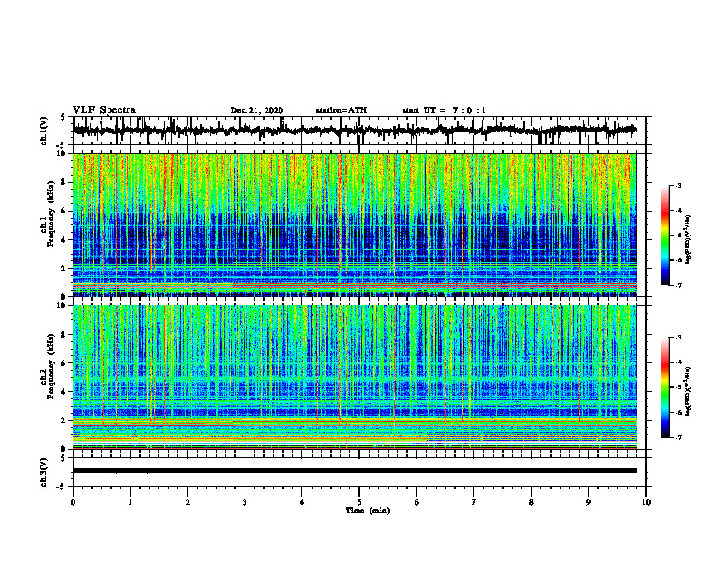Click the "-5" label on ch.2 colorbar

[x=677, y=387]
